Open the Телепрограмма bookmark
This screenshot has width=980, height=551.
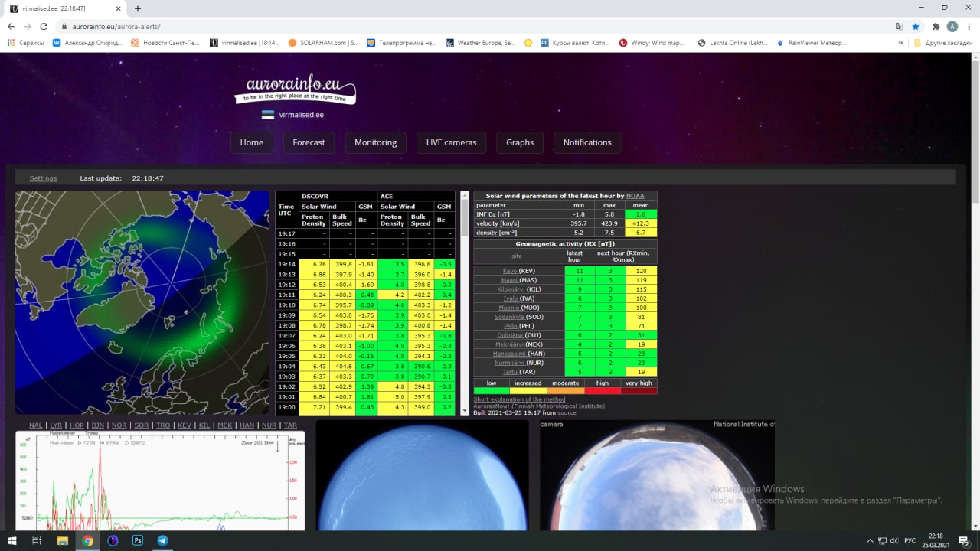click(x=403, y=43)
